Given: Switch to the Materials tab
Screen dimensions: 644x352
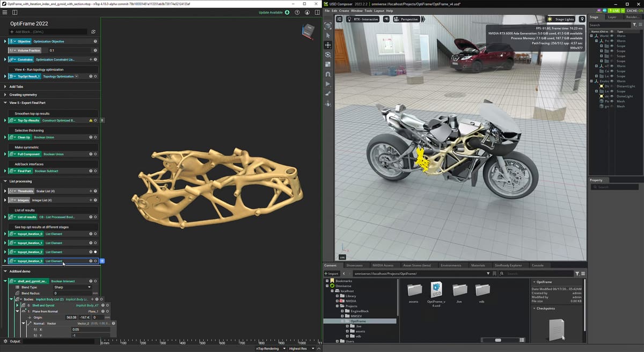Looking at the screenshot, I should pyautogui.click(x=478, y=265).
